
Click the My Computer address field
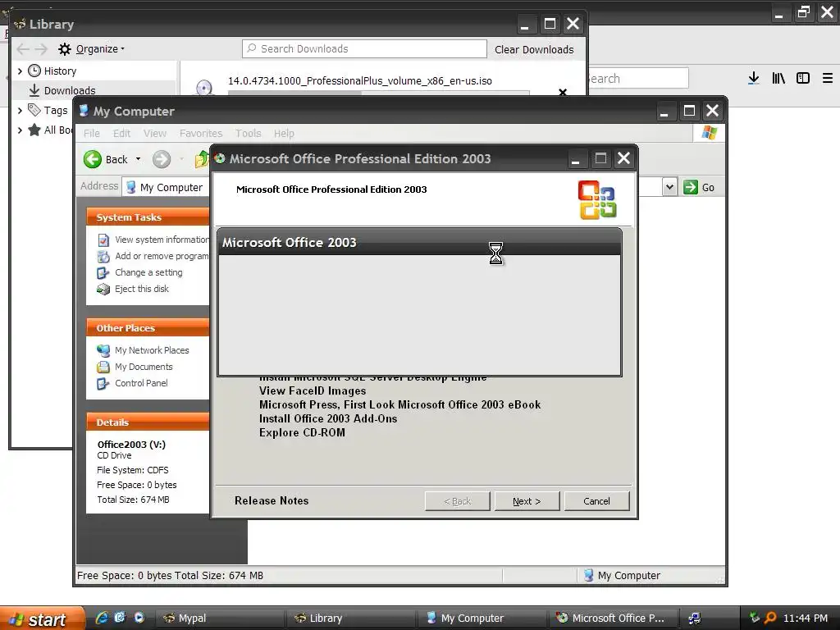[393, 187]
